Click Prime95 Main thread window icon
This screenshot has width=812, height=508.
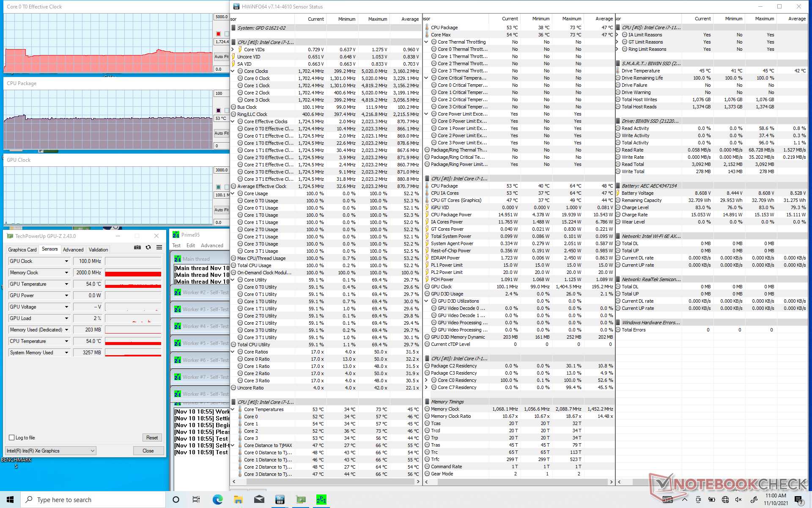(x=178, y=259)
